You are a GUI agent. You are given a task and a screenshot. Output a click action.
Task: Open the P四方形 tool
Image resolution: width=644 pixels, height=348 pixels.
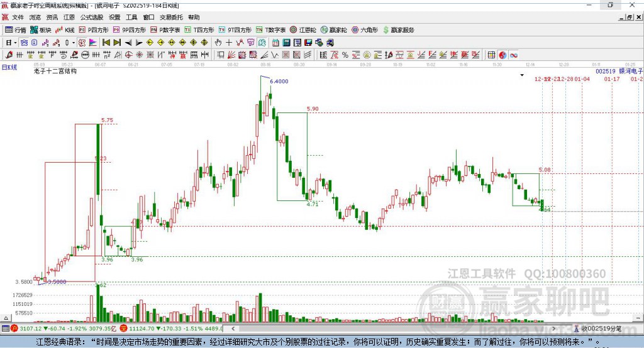tap(94, 30)
